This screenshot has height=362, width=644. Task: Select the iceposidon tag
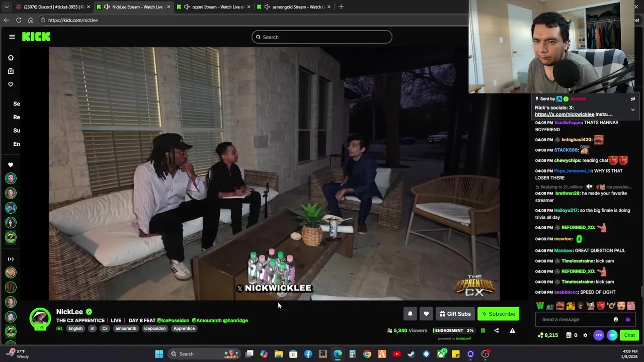coord(154,328)
